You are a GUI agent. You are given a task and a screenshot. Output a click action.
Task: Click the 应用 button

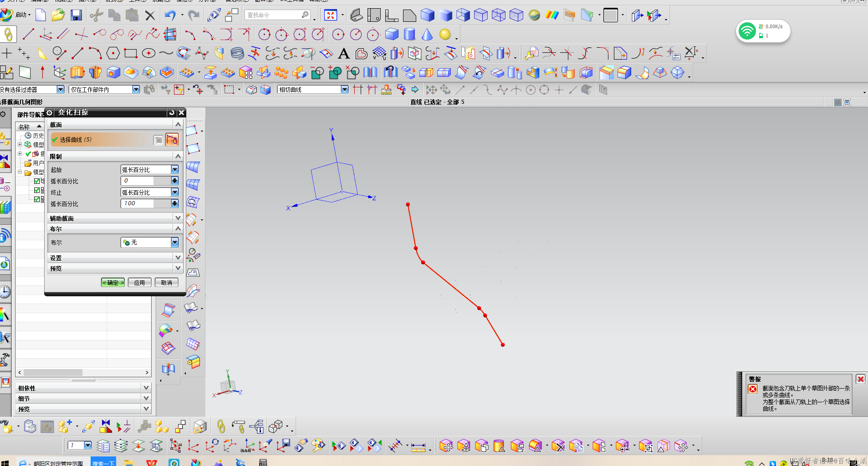point(139,283)
